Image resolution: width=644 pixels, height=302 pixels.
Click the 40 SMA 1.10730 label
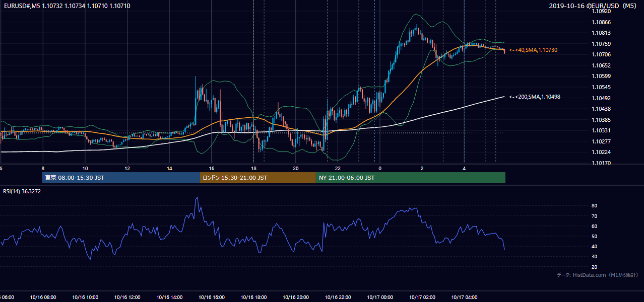[x=533, y=50]
